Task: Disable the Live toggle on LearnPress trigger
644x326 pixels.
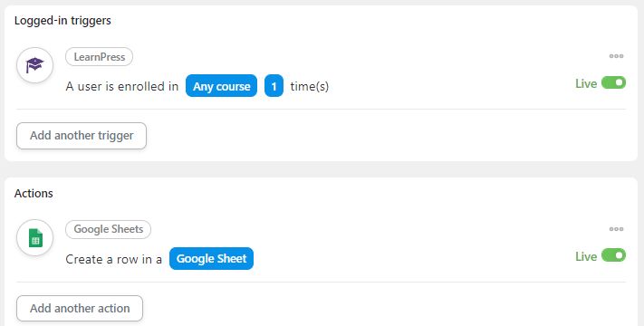Action: point(613,82)
